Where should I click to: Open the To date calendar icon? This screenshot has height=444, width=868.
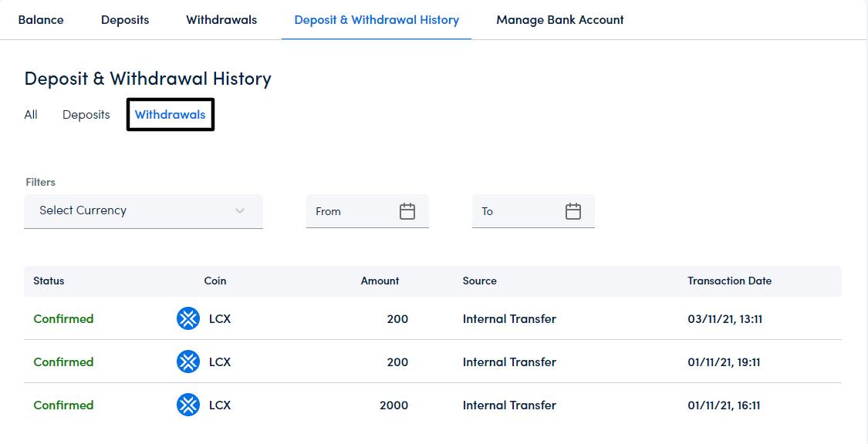572,211
